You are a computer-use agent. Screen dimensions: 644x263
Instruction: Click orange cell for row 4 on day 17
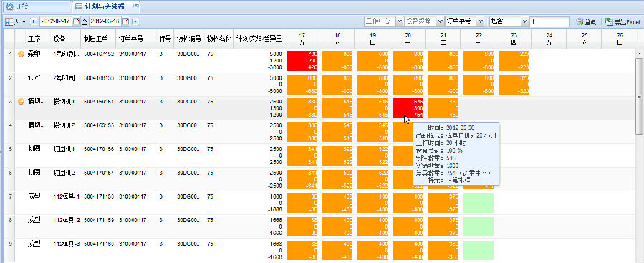[x=302, y=132]
